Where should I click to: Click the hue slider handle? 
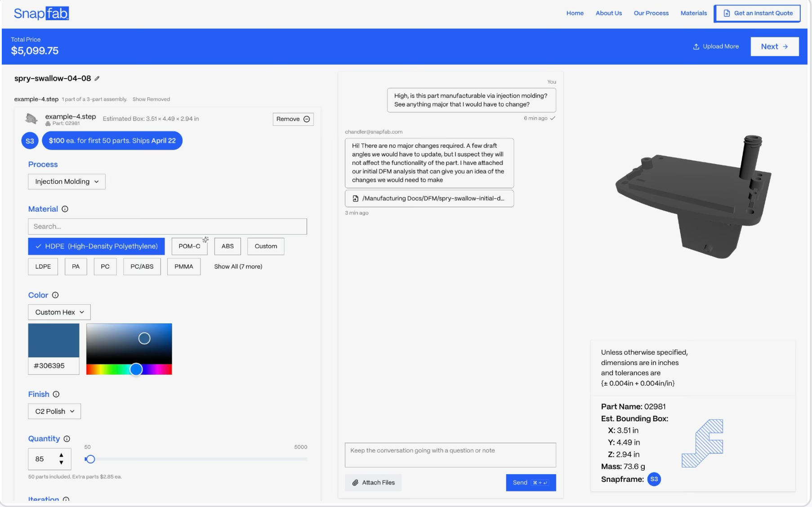tap(136, 369)
